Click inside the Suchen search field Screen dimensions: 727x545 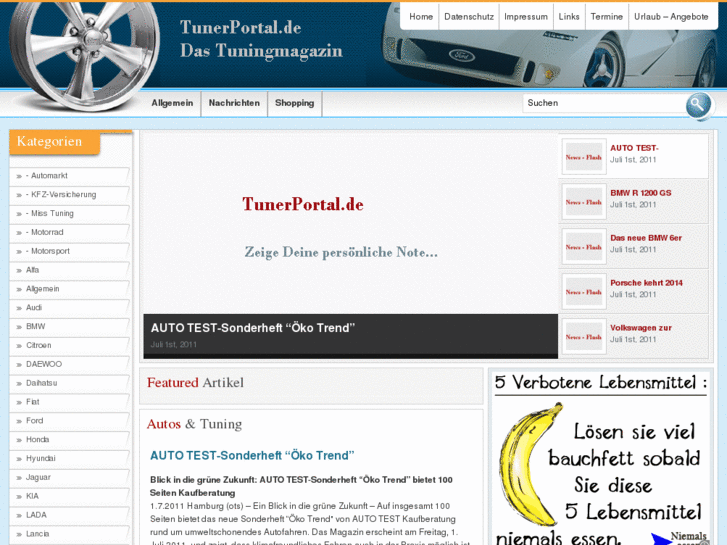[604, 103]
